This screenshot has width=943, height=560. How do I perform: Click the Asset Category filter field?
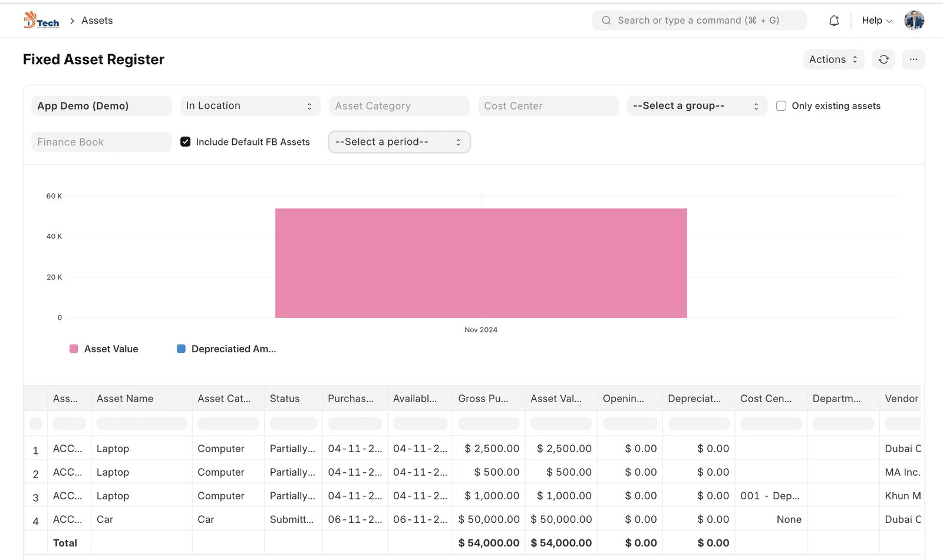pyautogui.click(x=399, y=106)
